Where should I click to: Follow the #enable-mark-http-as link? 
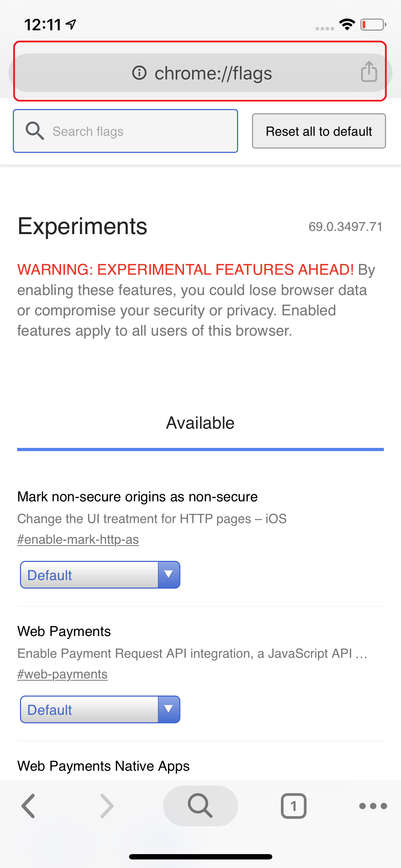click(78, 539)
